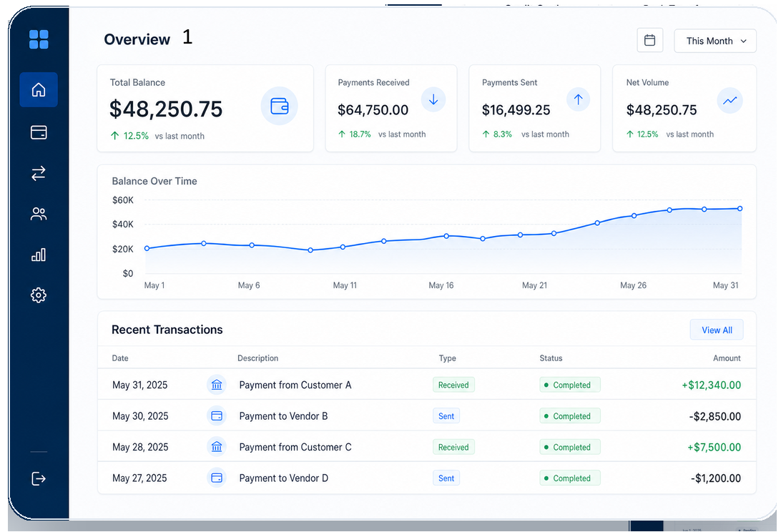Click the wallet icon in Total Balance card
Image resolution: width=781 pixels, height=532 pixels.
pos(280,106)
